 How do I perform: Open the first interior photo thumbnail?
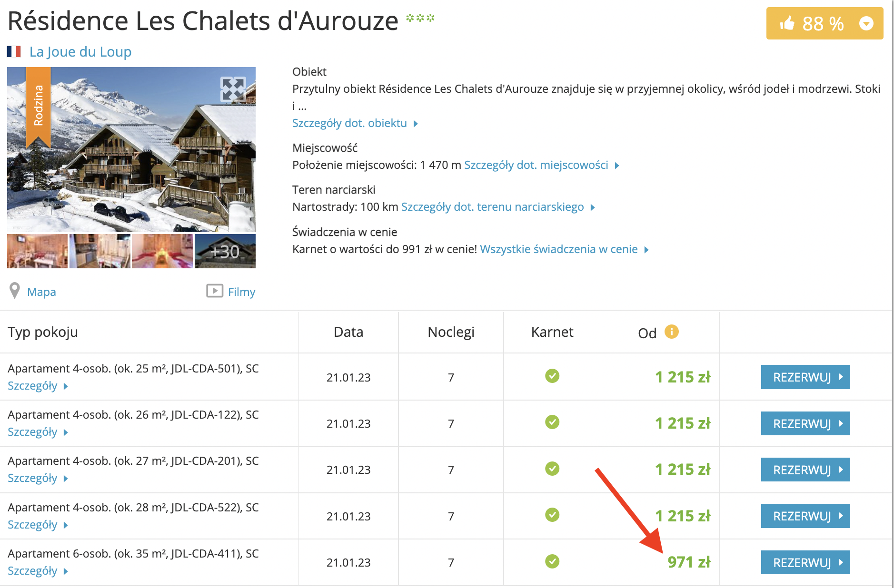click(x=38, y=251)
